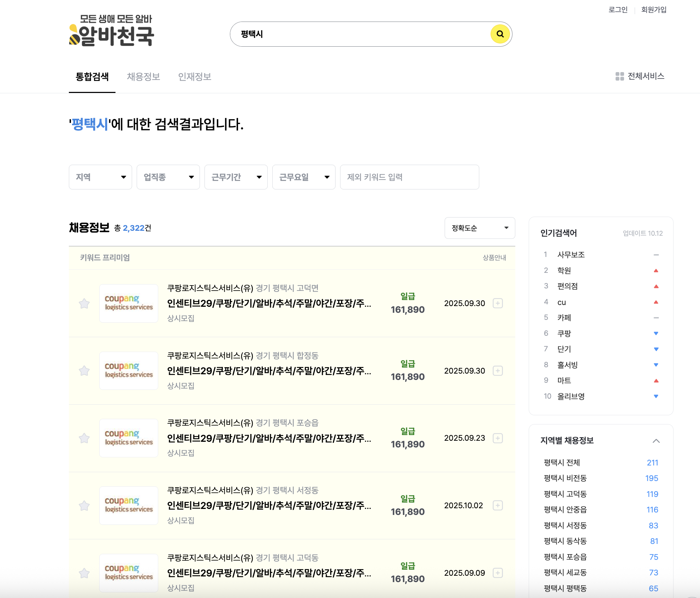Screen dimensions: 700x598
Task: Open the 정확도순 sort dropdown
Action: pos(480,228)
